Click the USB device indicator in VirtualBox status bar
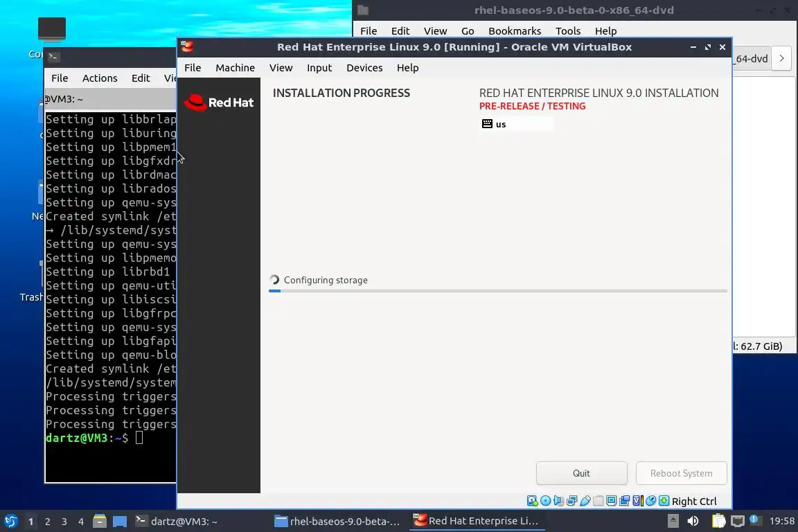The image size is (798, 532). [585, 501]
